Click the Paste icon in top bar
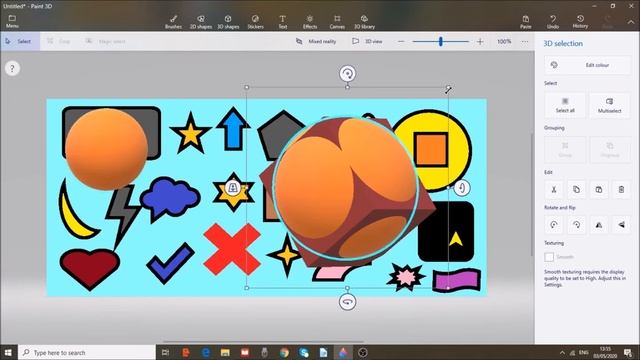This screenshot has height=360, width=640. [526, 22]
